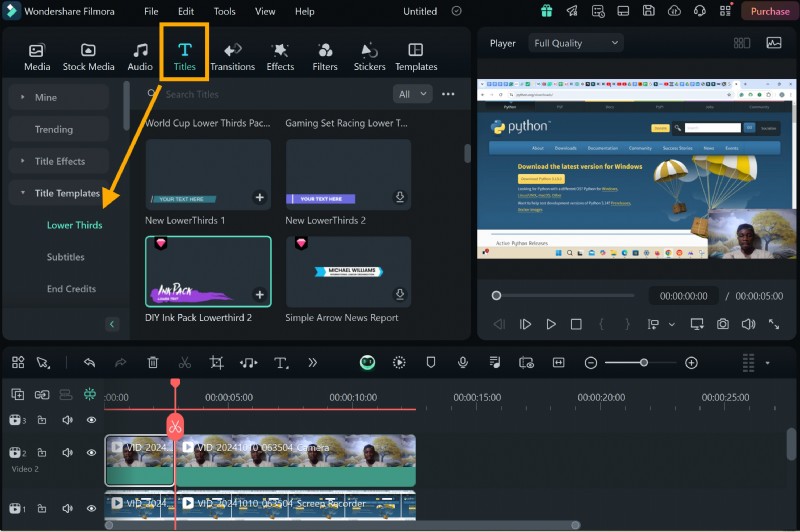Viewport: 800px width, 532px height.
Task: Switch to the Transitions tab
Action: click(232, 56)
